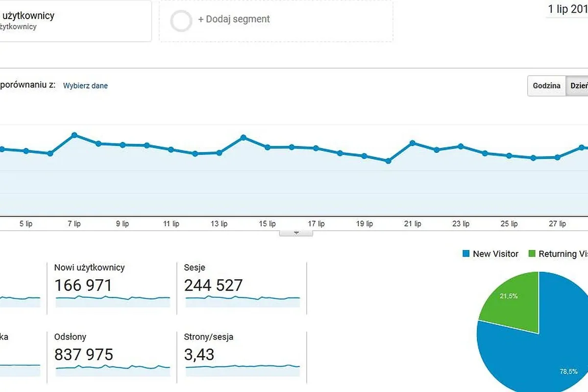Viewport: 588px width, 392px height.
Task: Click the 'New Visitor' legend label
Action: (495, 254)
